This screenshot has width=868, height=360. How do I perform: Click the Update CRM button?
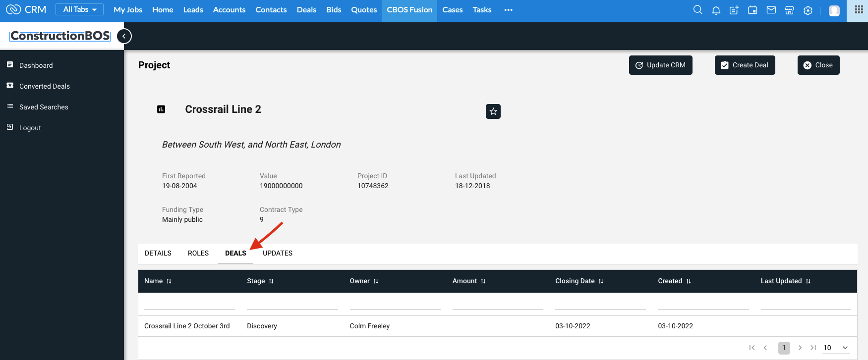click(x=660, y=65)
